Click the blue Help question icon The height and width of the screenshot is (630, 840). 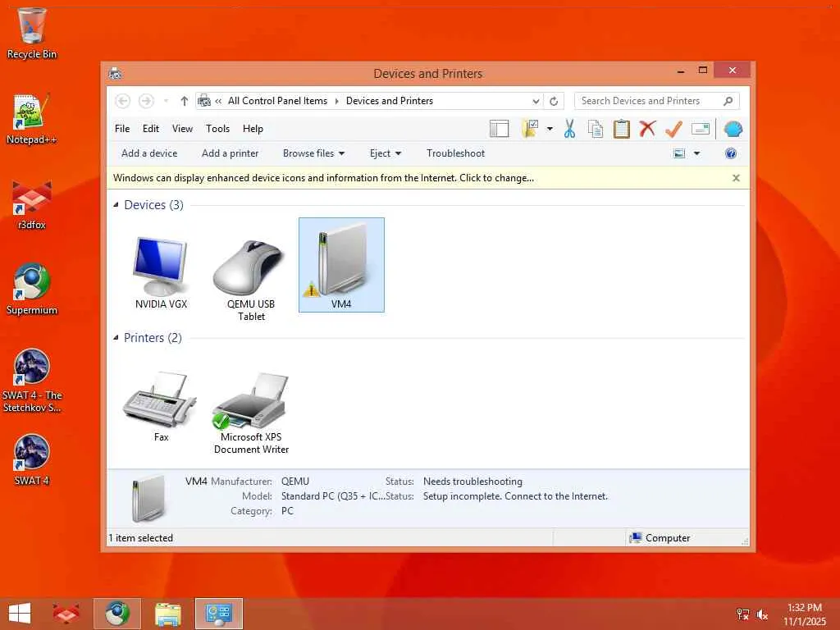pyautogui.click(x=731, y=153)
